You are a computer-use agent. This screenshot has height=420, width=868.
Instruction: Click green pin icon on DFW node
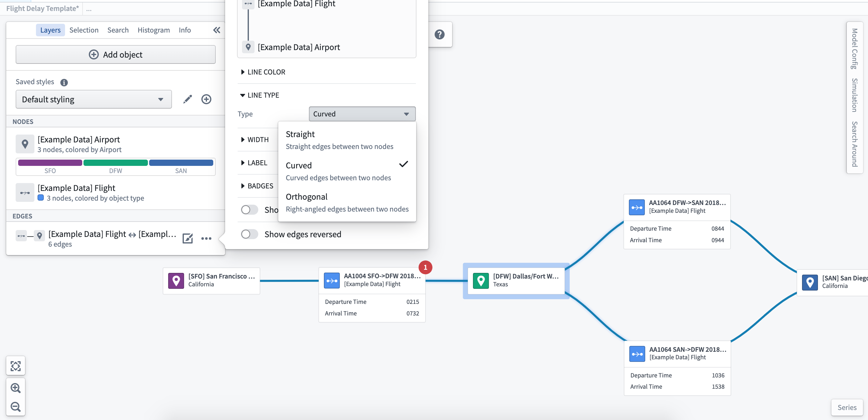(481, 281)
